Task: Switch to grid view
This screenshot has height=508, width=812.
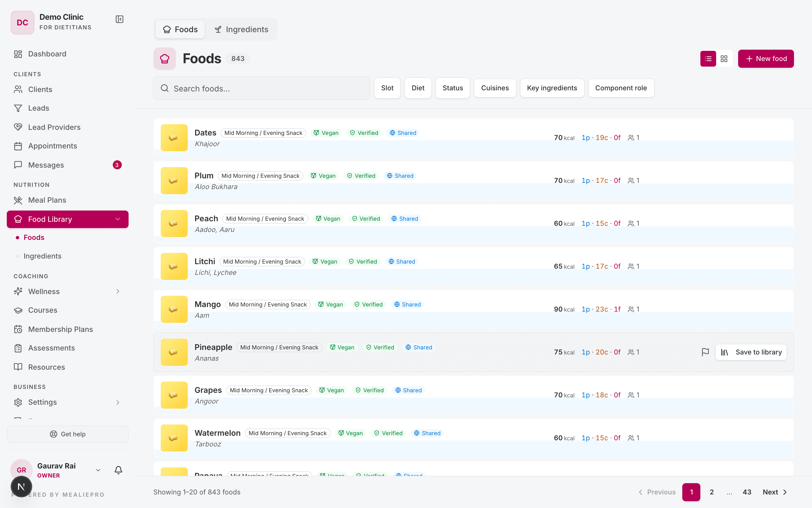Action: [724, 59]
